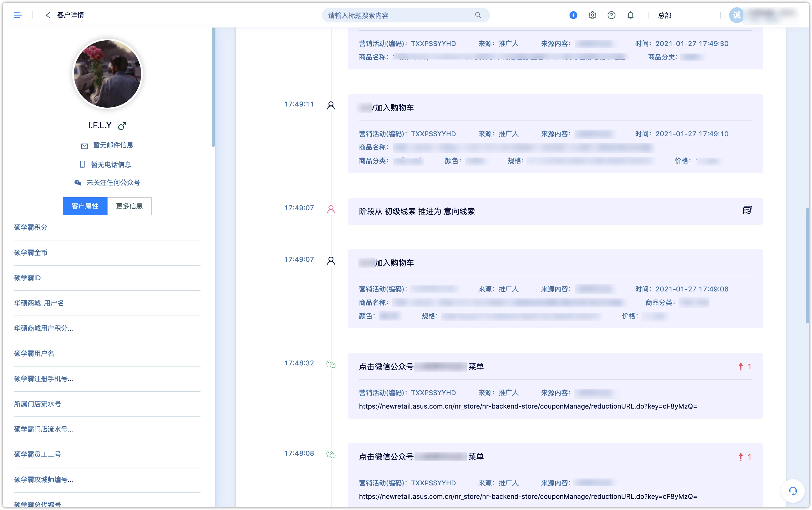Switch to the 更多信息 tab

[129, 206]
